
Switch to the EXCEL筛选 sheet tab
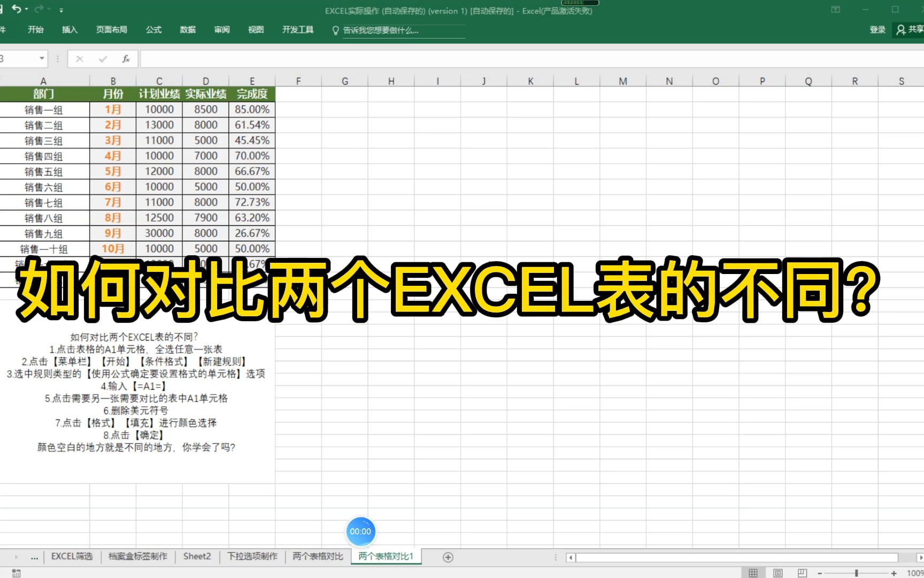72,557
